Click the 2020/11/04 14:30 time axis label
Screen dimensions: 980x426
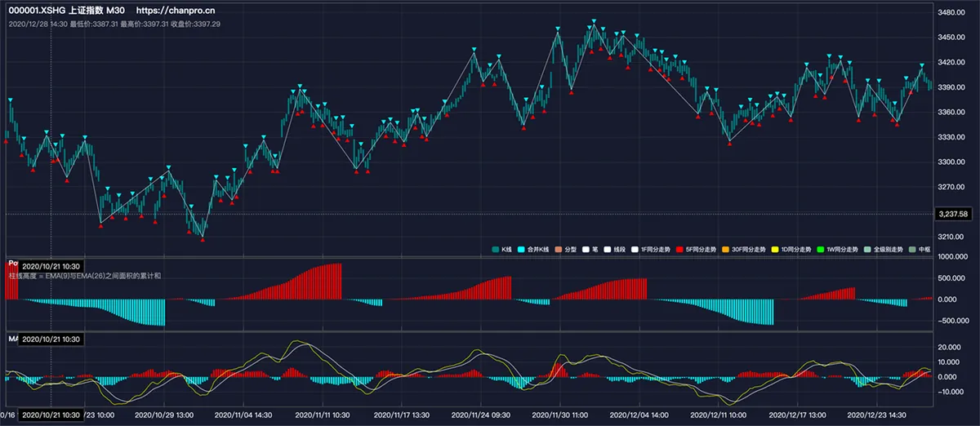[243, 415]
